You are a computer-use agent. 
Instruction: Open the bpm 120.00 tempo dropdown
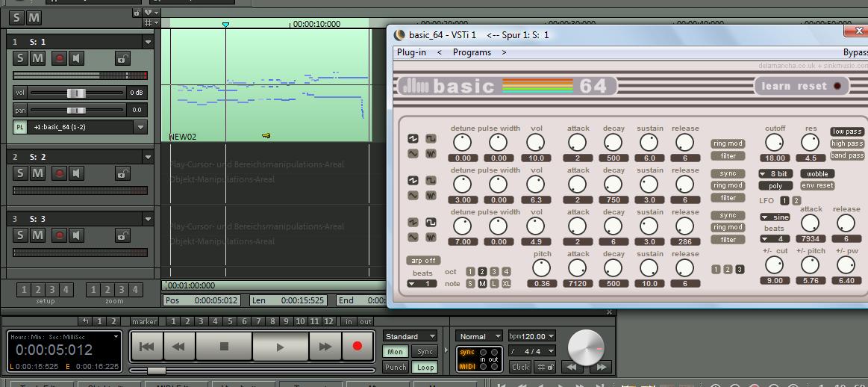point(551,336)
